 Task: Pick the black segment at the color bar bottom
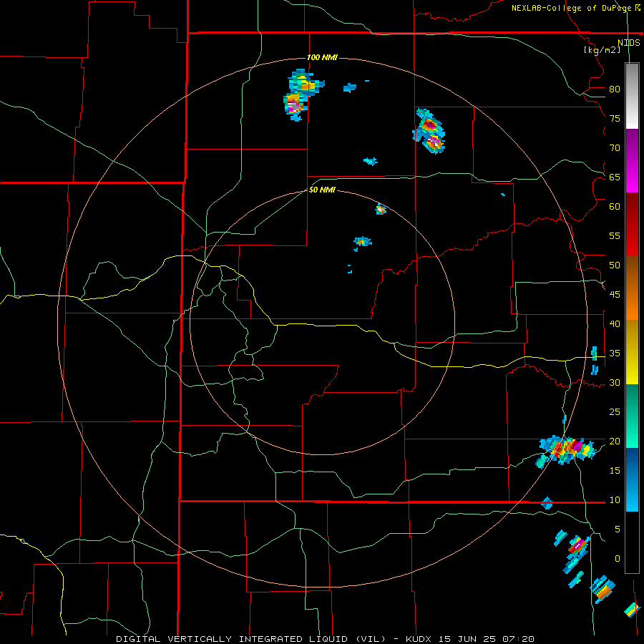pyautogui.click(x=632, y=542)
